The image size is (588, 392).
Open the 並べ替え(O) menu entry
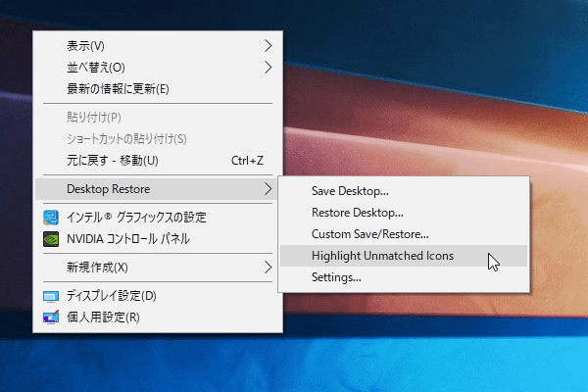pyautogui.click(x=158, y=68)
